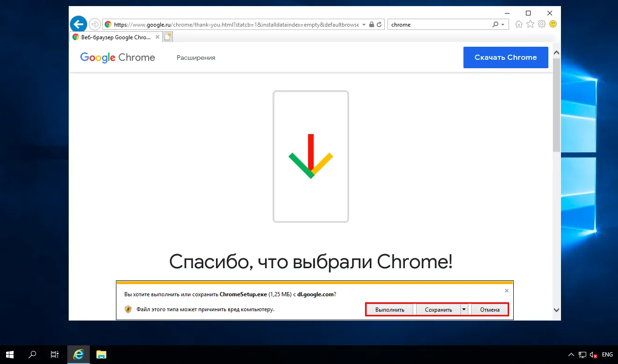This screenshot has height=364, width=618.
Task: Click the Скачать Chrome button
Action: pyautogui.click(x=506, y=57)
